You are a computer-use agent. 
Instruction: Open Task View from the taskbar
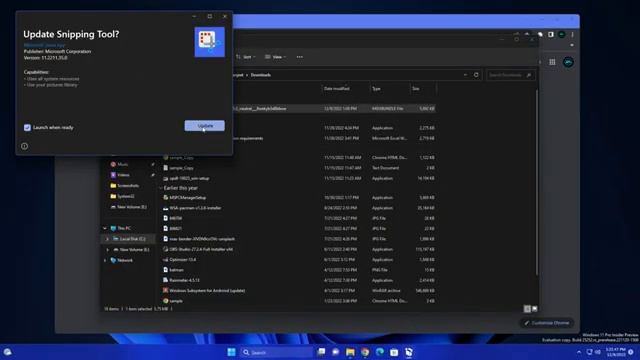pyautogui.click(x=321, y=352)
